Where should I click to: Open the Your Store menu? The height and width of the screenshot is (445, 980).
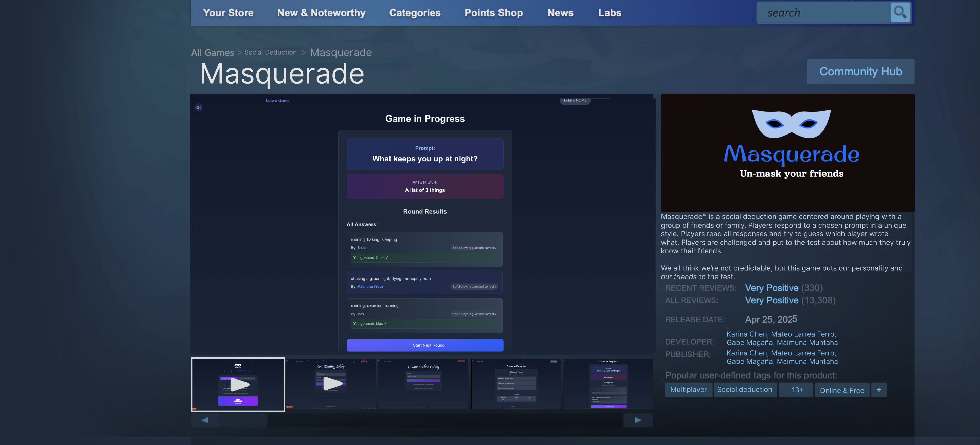(x=228, y=13)
